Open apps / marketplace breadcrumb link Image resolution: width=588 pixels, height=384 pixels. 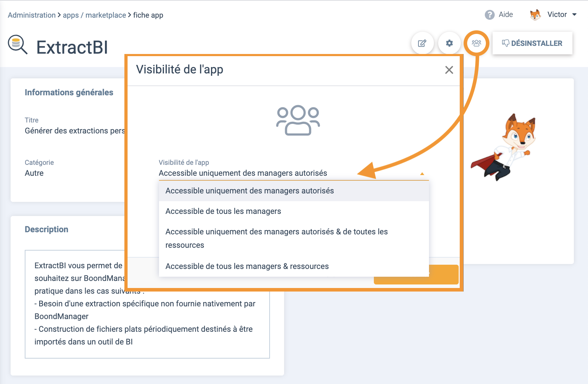[x=94, y=15]
